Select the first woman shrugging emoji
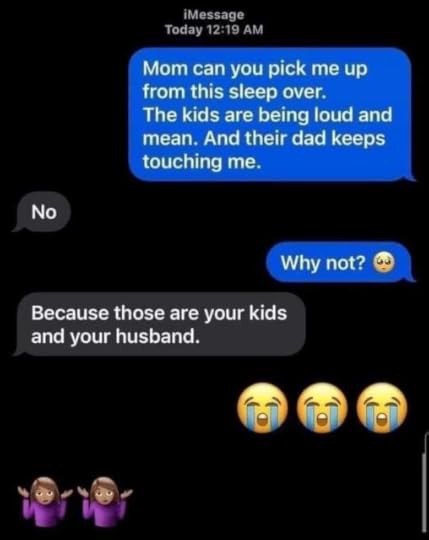This screenshot has height=540, width=429. pyautogui.click(x=45, y=501)
